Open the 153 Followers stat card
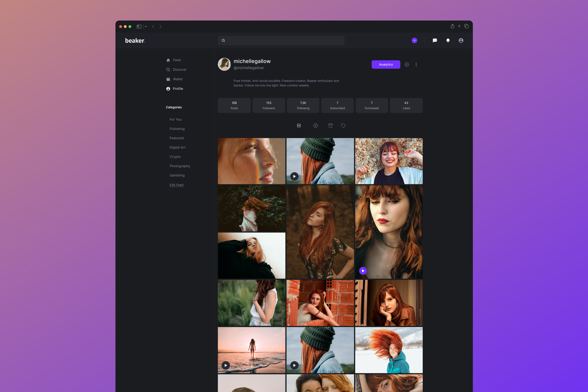588x392 pixels. coord(268,106)
